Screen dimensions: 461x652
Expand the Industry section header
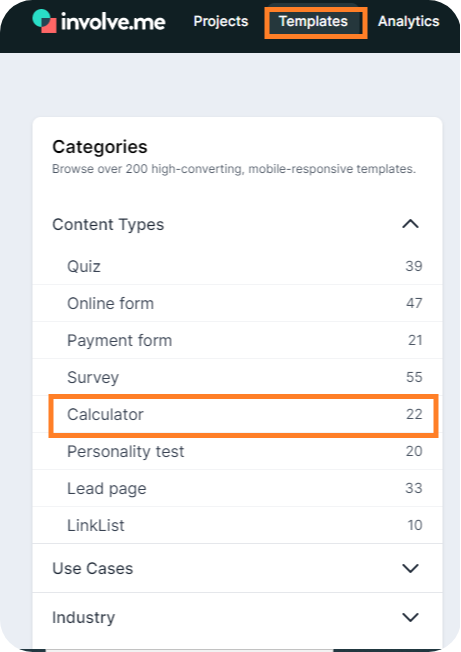click(237, 617)
